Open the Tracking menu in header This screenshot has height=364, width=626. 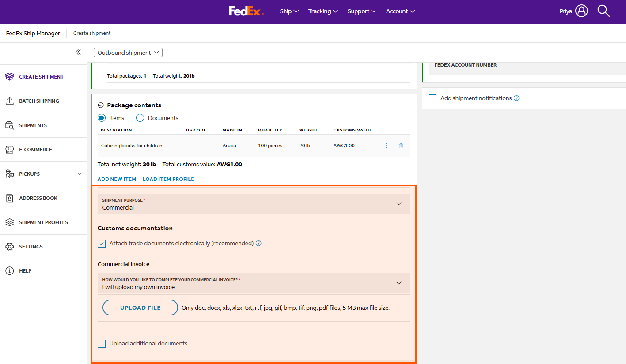[323, 11]
